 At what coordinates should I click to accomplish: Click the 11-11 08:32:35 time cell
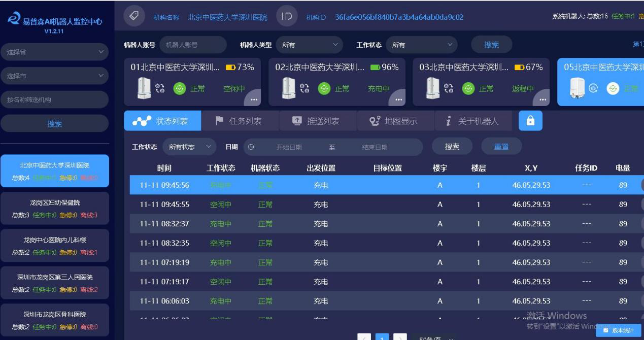click(x=164, y=243)
